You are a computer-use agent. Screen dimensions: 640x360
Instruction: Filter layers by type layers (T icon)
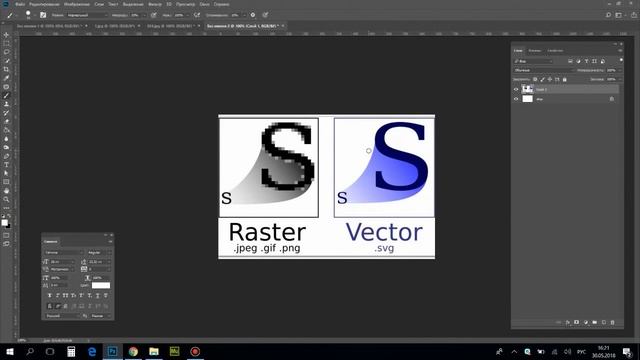pos(587,61)
